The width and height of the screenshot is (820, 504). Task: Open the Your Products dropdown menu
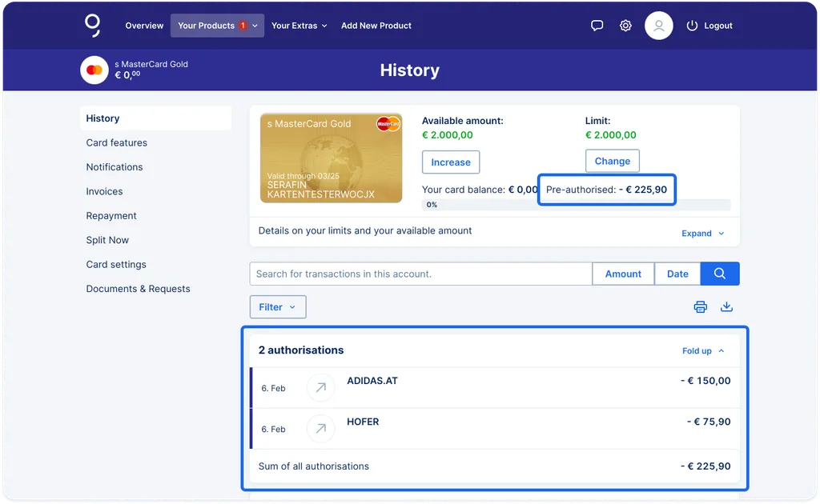[217, 26]
